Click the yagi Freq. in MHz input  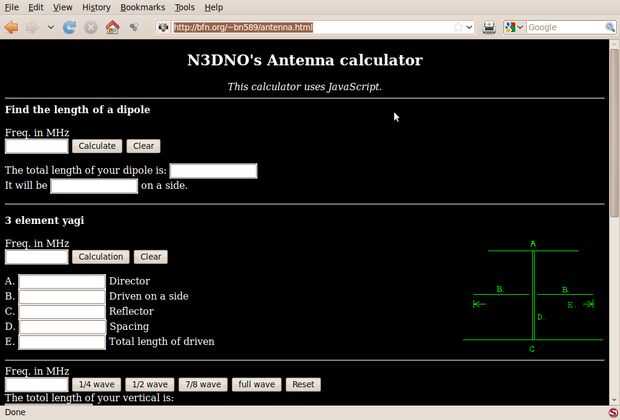(37, 257)
